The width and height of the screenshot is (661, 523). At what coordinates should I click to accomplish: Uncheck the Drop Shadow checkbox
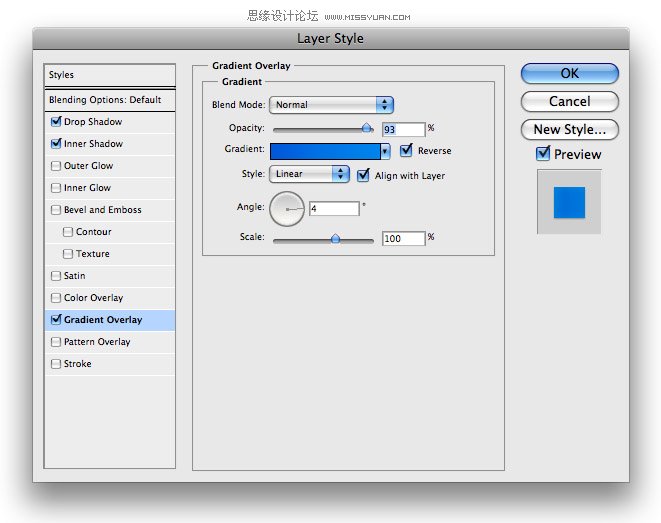56,121
